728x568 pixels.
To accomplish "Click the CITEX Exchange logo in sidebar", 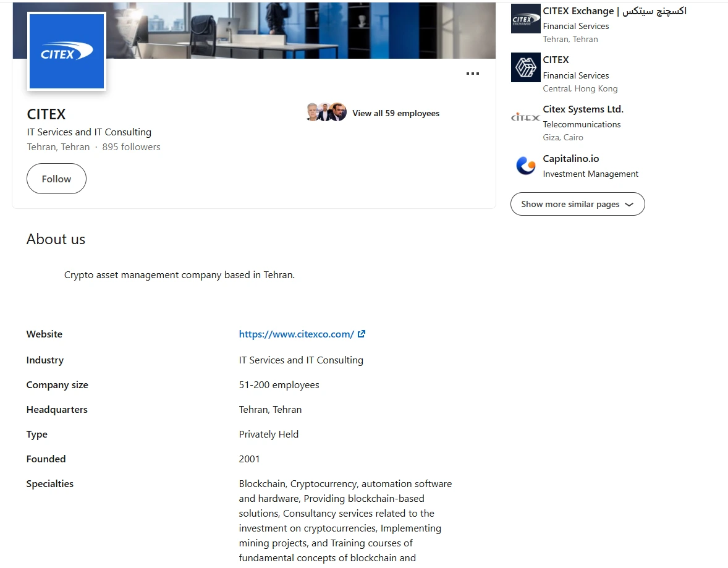I will 525,19.
